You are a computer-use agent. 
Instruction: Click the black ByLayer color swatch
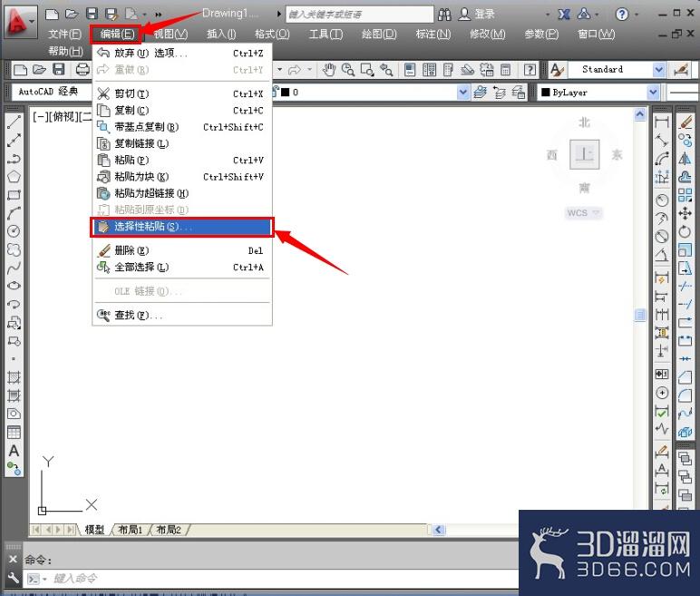(545, 93)
